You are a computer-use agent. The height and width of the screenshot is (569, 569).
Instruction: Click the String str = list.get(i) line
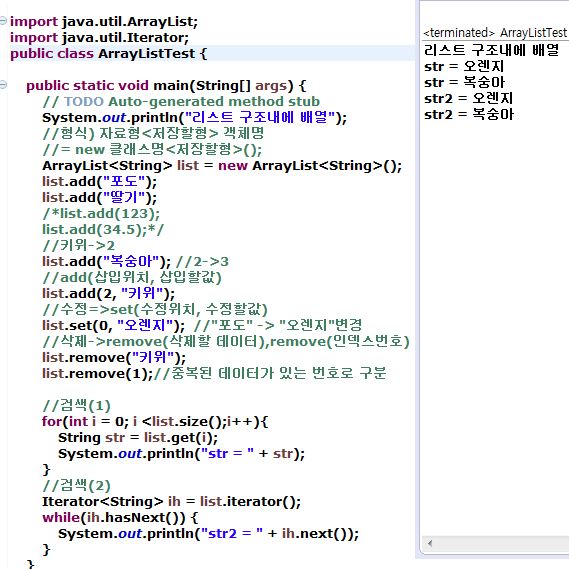point(138,437)
